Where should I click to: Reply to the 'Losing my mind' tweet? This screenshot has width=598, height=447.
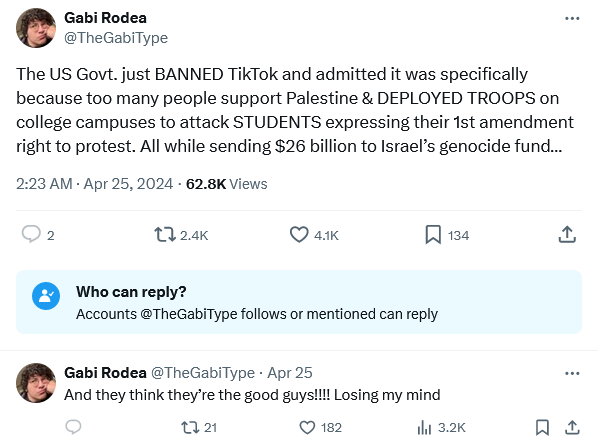(73, 427)
